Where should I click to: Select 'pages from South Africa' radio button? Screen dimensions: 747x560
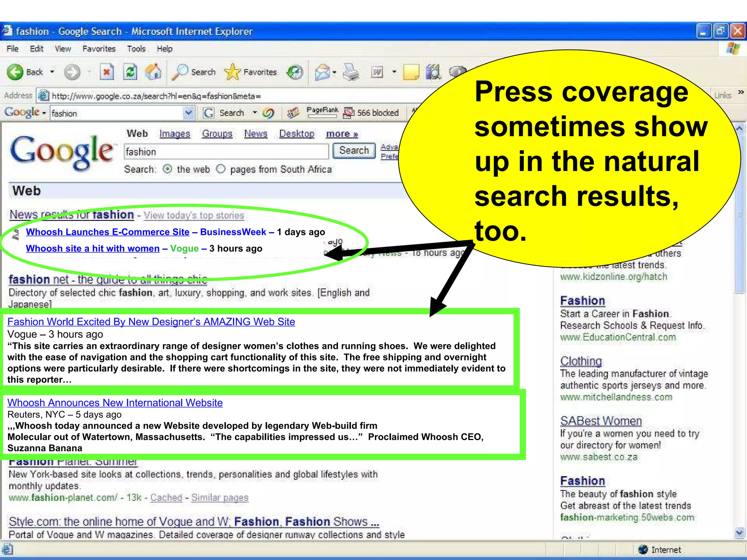221,169
